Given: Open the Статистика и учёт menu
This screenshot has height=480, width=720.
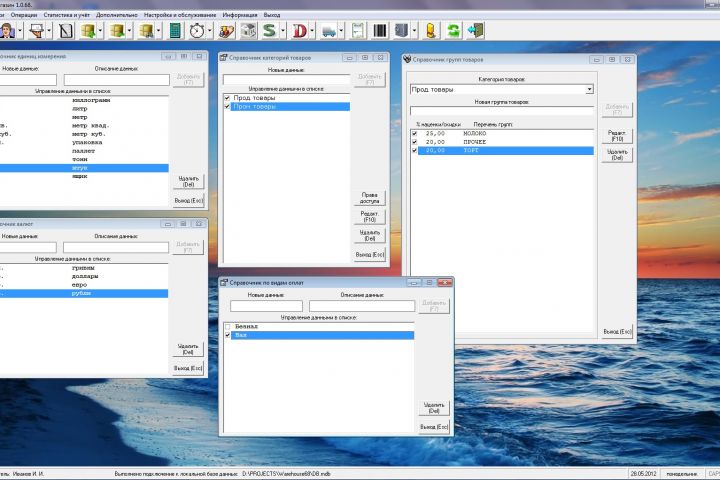Looking at the screenshot, I should point(67,15).
